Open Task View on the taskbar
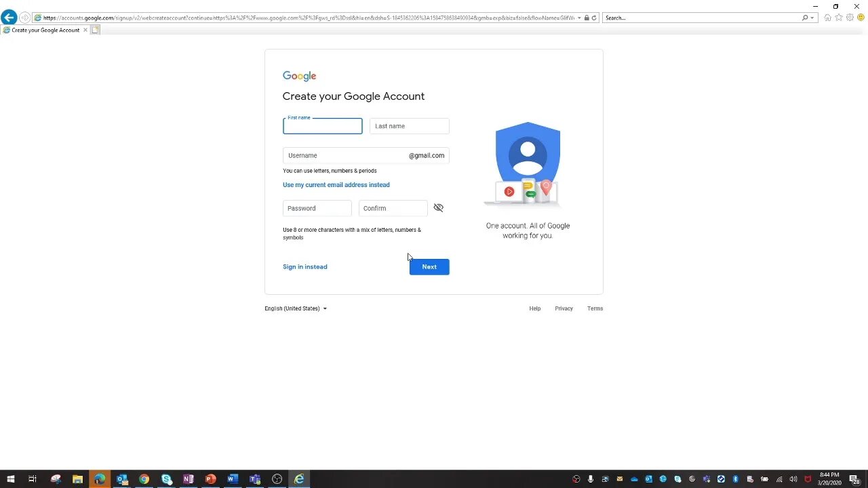 click(x=32, y=479)
